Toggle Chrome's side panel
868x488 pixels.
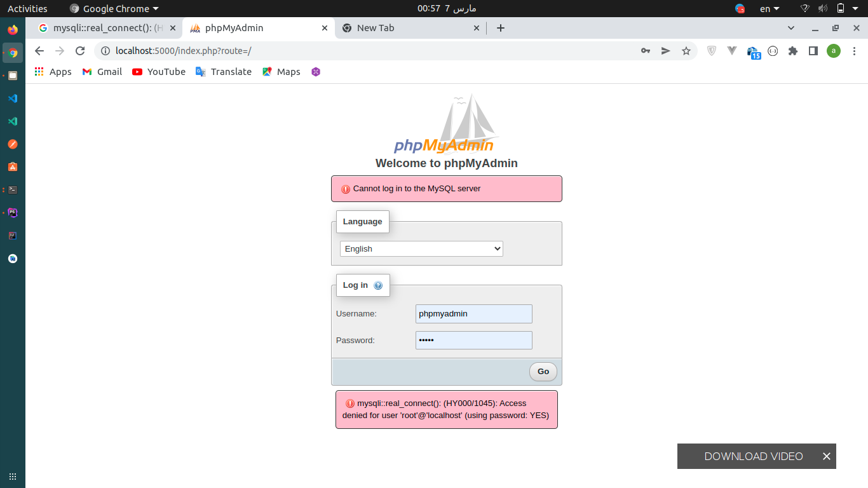click(813, 51)
